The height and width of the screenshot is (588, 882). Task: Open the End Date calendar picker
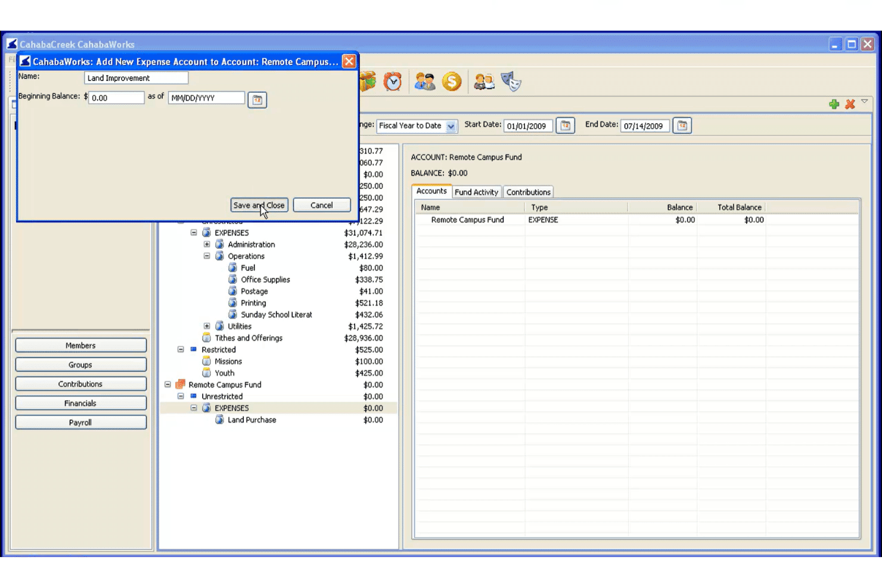pos(682,126)
